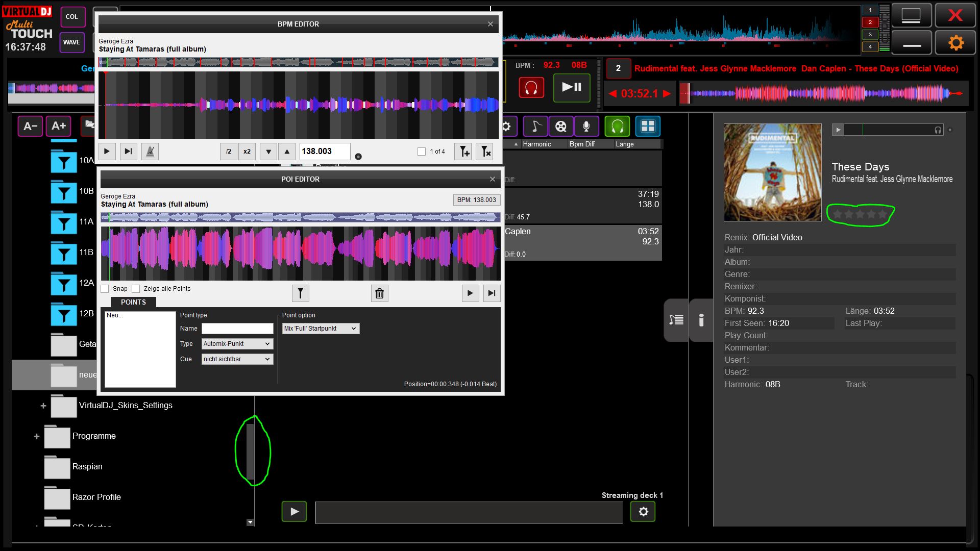This screenshot has width=980, height=551.
Task: Click the point Name input field
Action: pyautogui.click(x=237, y=329)
